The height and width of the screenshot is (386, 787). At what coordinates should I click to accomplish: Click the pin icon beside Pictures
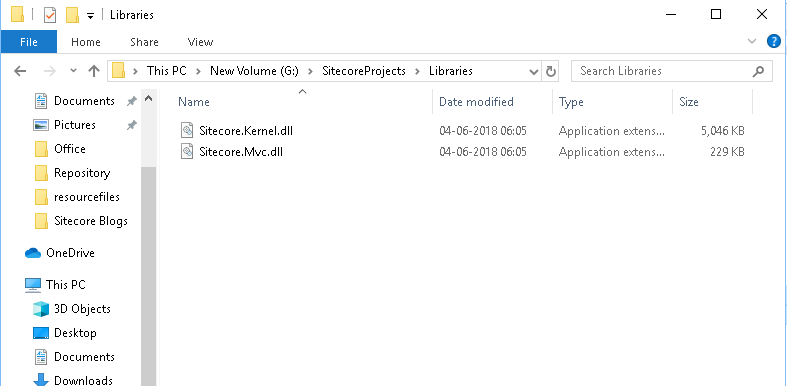132,125
